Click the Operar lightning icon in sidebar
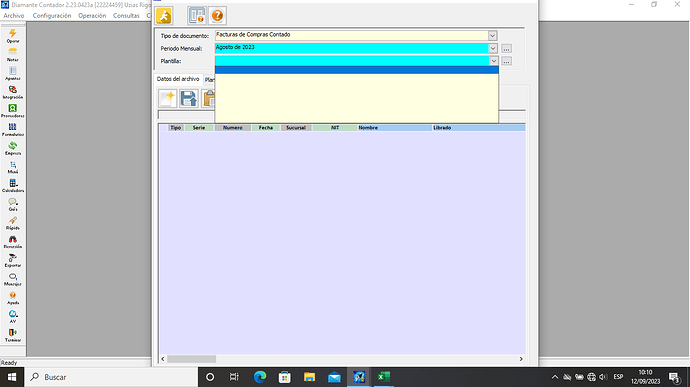This screenshot has width=690, height=387. coord(13,36)
